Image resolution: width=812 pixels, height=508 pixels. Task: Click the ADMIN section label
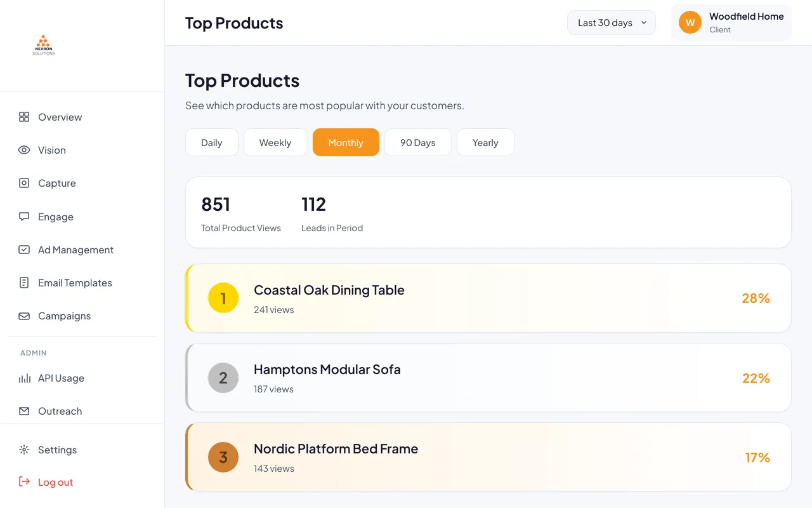(x=34, y=353)
